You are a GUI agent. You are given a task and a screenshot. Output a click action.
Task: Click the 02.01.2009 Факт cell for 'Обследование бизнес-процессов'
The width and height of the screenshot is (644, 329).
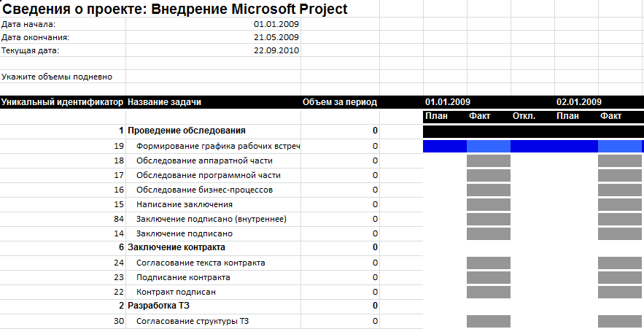tap(620, 190)
